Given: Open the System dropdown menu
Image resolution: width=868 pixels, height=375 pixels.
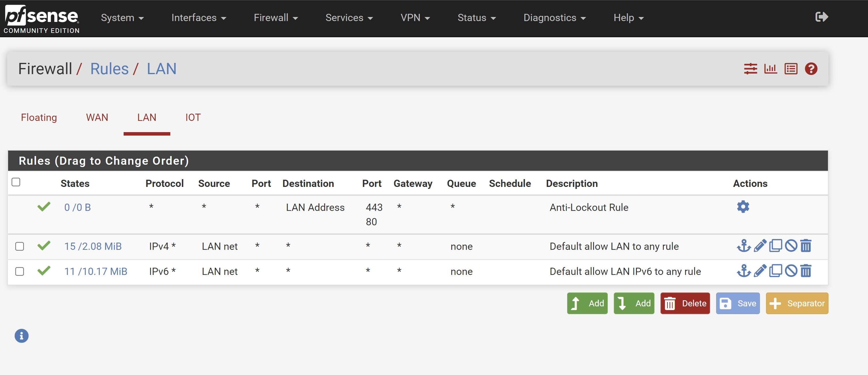Looking at the screenshot, I should click(122, 18).
